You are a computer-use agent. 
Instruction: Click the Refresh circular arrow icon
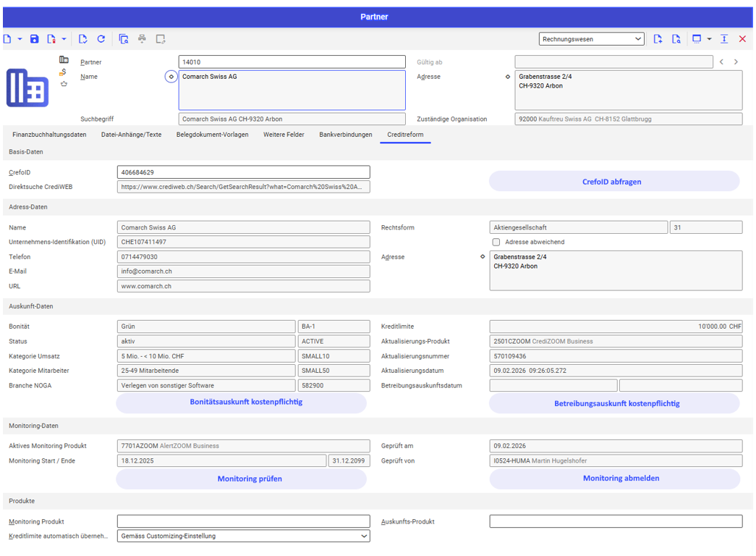[x=101, y=39]
